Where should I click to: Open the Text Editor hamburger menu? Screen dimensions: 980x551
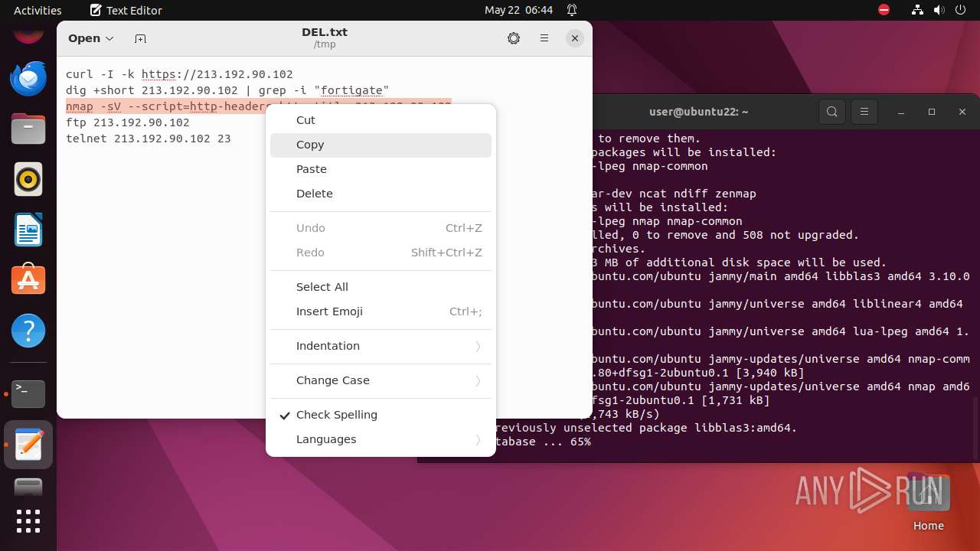click(544, 38)
